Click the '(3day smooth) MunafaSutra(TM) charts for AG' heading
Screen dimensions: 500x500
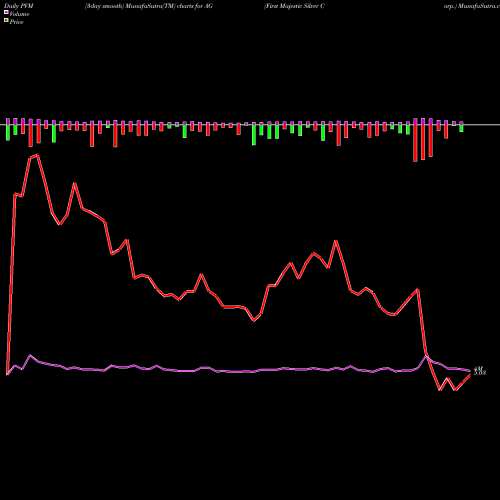[x=149, y=6]
